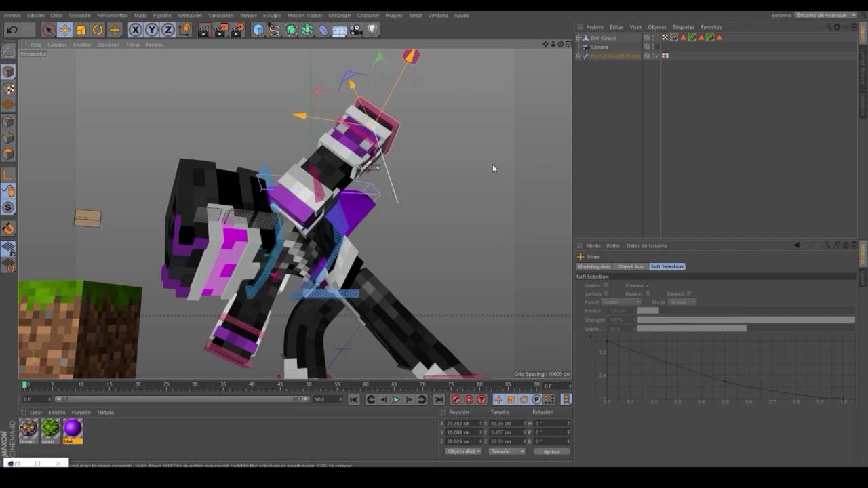868x488 pixels.
Task: Toggle the Restrict checkbox
Action: (x=690, y=293)
